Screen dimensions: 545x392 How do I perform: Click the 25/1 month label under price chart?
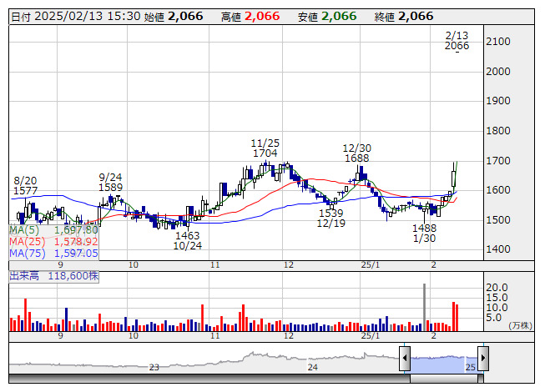coord(371,265)
